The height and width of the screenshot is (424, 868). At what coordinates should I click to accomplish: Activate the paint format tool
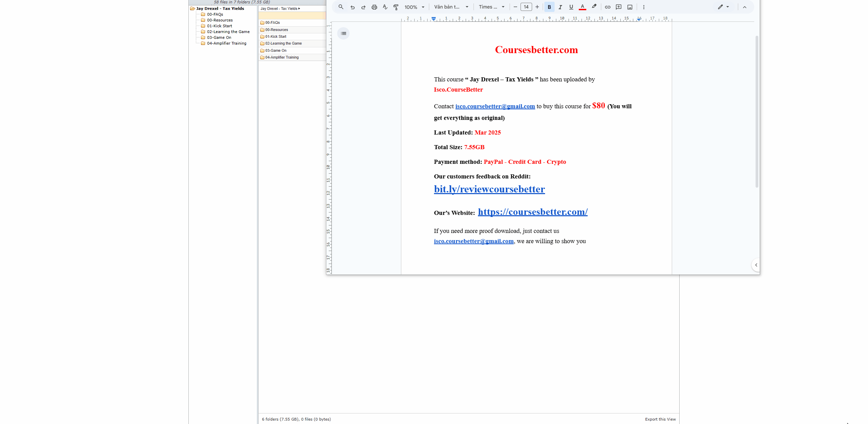click(396, 7)
